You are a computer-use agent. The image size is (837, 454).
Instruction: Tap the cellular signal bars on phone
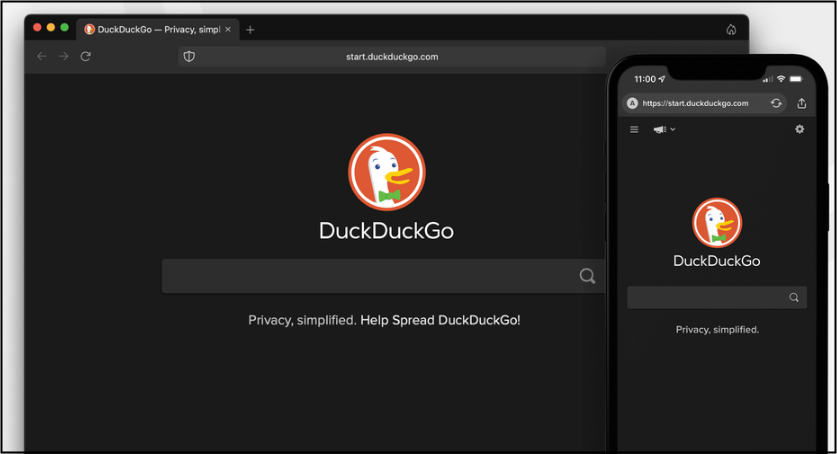click(768, 79)
